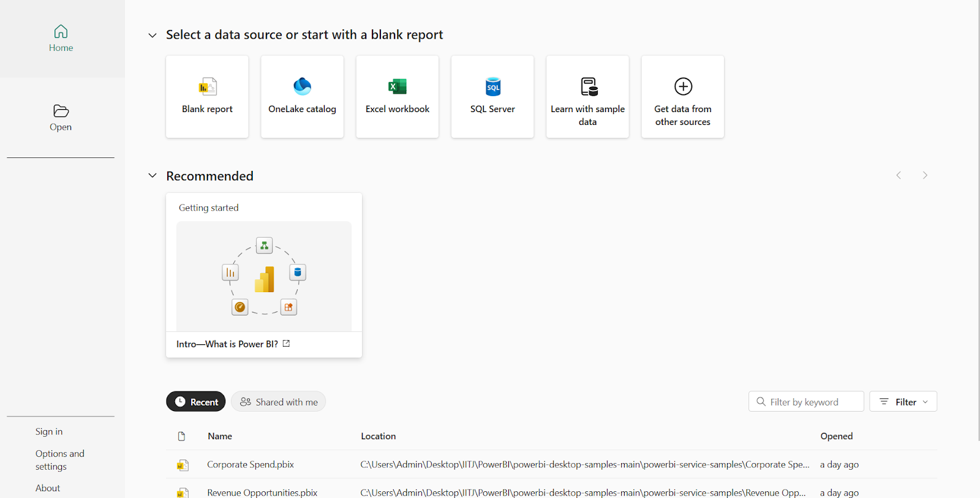Screen dimensions: 980x498
Task: Go to next recommended items
Action: click(925, 175)
